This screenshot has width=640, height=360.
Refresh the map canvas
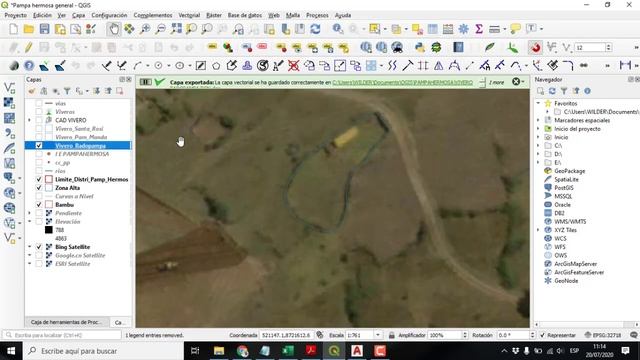click(315, 29)
